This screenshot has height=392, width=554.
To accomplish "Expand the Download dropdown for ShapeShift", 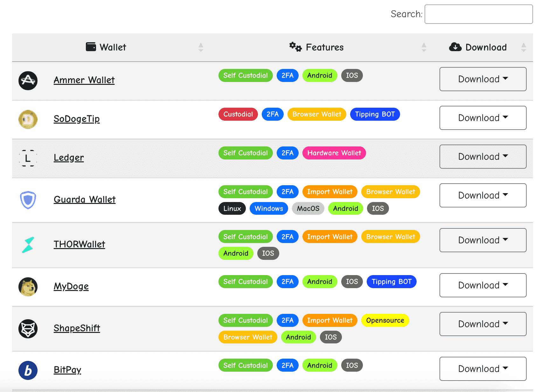I will 483,324.
